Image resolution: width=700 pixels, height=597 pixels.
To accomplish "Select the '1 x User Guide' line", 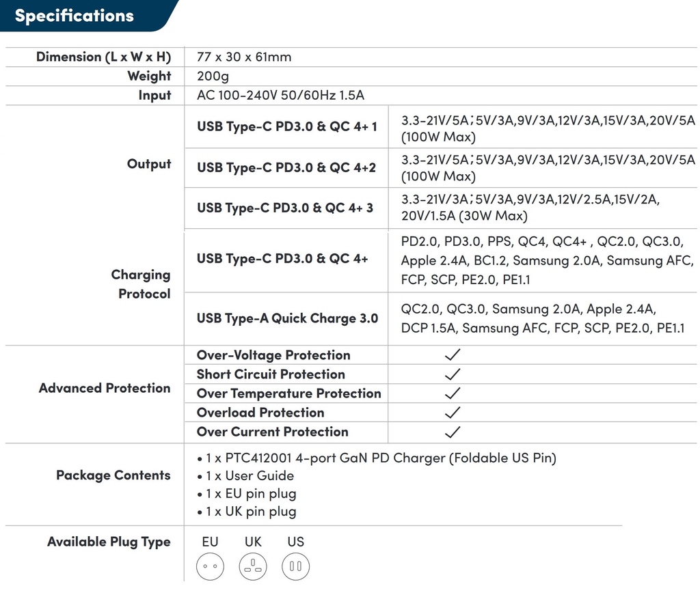I will pos(245,476).
